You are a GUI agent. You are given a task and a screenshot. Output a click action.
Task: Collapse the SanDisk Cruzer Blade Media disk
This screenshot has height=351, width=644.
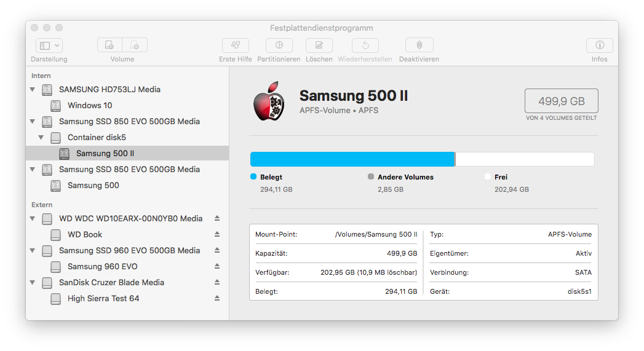(x=33, y=283)
